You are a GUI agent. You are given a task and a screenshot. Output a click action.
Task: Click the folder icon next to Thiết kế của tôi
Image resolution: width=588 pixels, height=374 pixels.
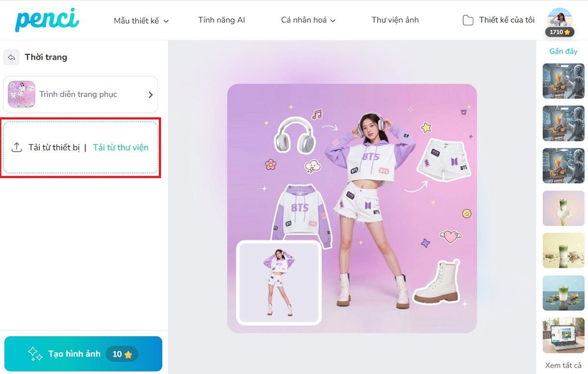[x=468, y=21]
